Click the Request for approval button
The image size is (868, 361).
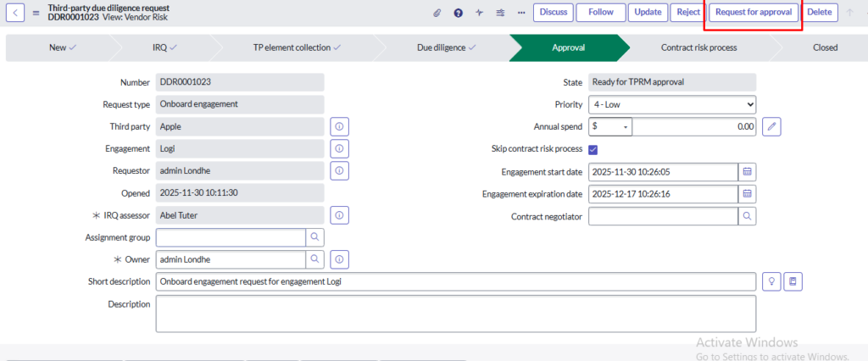pos(754,13)
